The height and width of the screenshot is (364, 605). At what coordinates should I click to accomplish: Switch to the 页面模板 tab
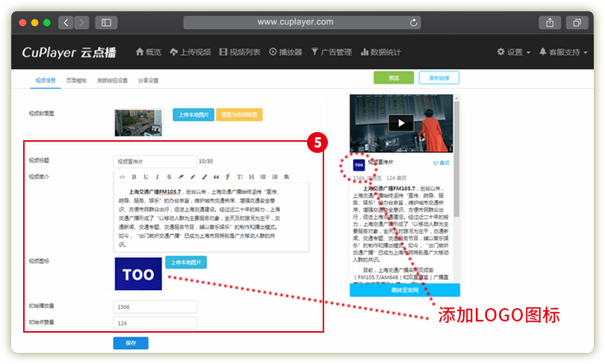(76, 81)
